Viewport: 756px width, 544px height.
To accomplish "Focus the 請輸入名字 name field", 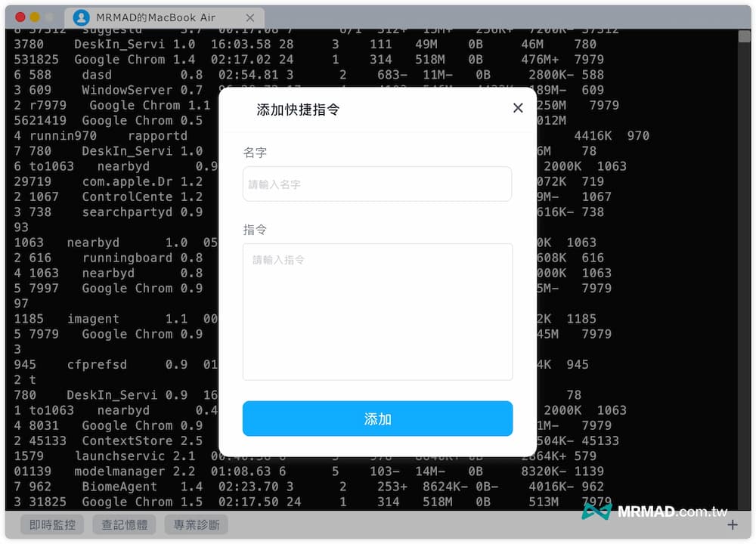I will coord(377,184).
